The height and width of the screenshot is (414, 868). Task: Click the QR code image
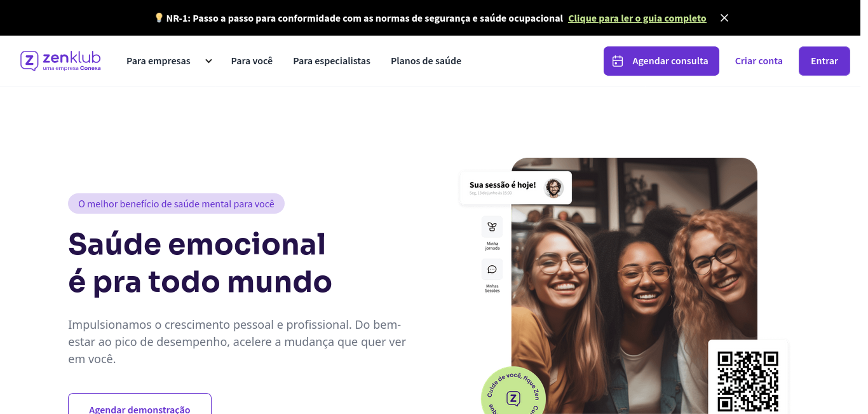(x=748, y=380)
